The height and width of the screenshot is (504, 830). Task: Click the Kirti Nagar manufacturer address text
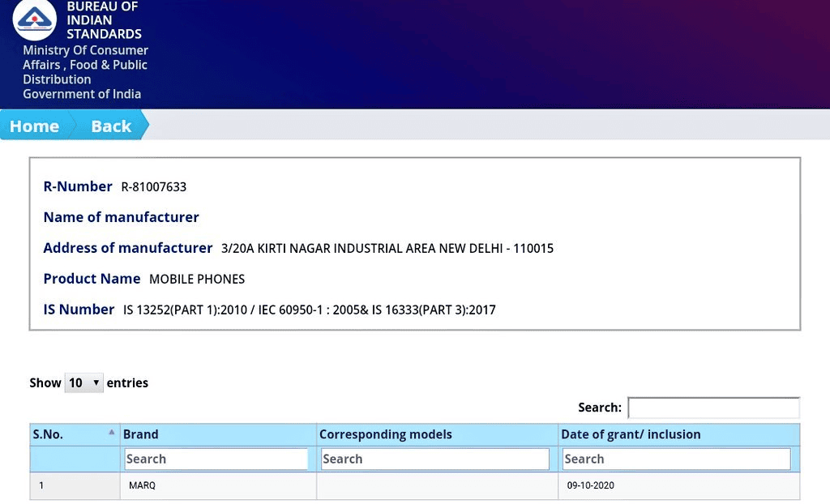[387, 249]
